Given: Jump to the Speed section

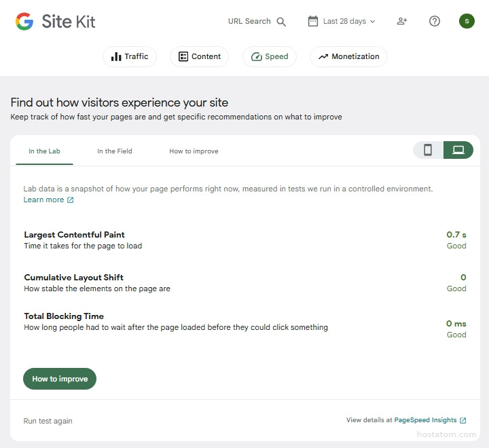Looking at the screenshot, I should coord(270,56).
